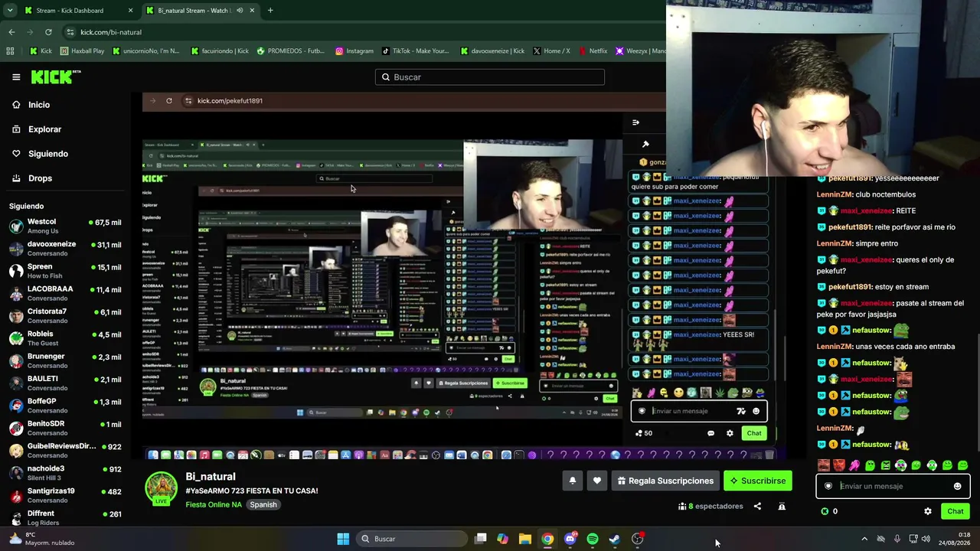Open the Netflix bookmark
Viewport: 980px width, 551px height.
click(593, 51)
